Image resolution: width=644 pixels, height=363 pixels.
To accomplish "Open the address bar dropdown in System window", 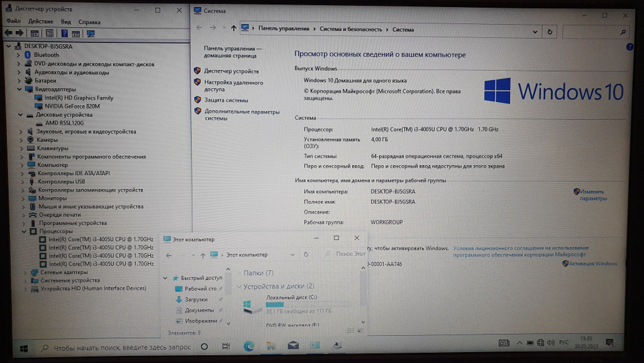I will click(x=535, y=32).
